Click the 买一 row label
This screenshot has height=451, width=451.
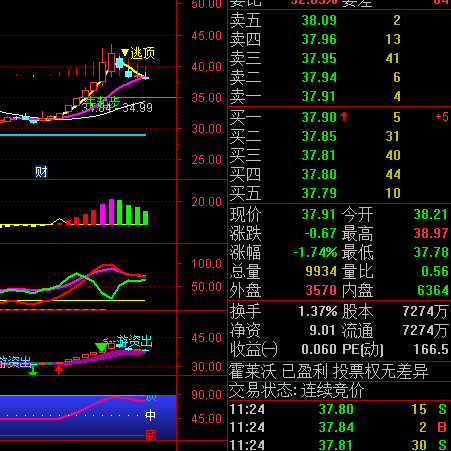coord(246,117)
